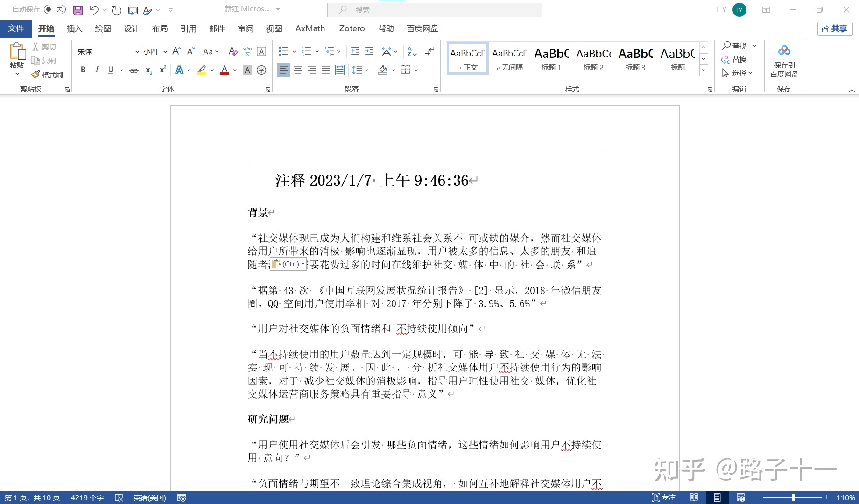This screenshot has height=504, width=859.
Task: Decrease font size with A-down icon
Action: click(190, 51)
